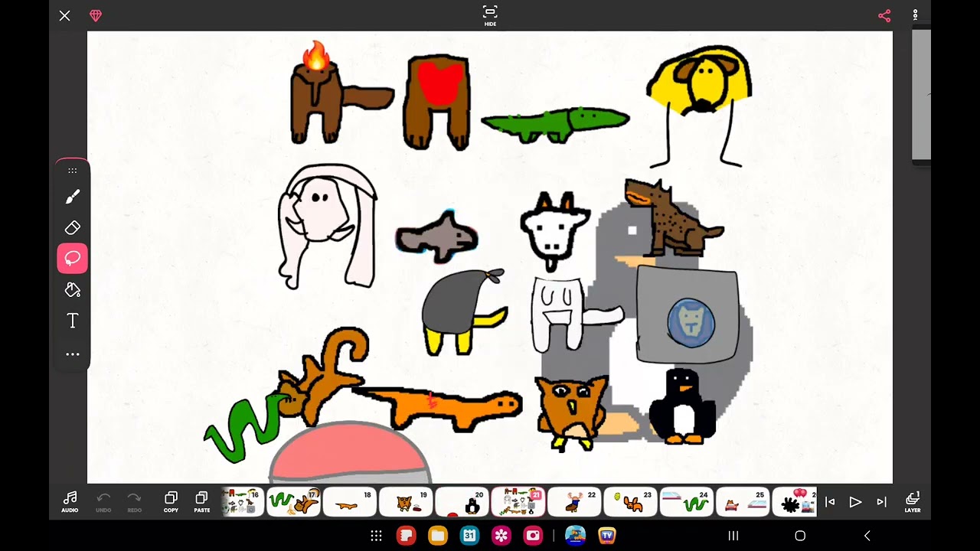Screen dimensions: 980x551
Task: Select frame 19 thumbnail
Action: point(406,503)
